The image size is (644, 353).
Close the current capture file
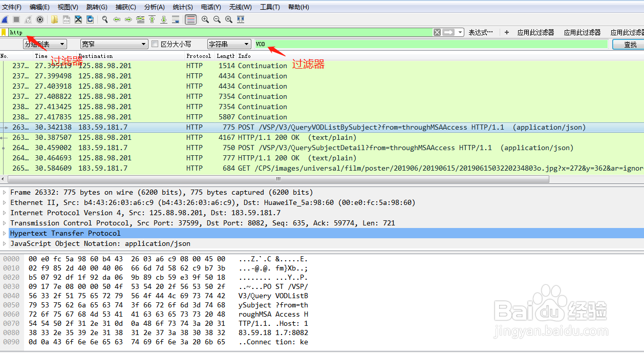point(78,19)
